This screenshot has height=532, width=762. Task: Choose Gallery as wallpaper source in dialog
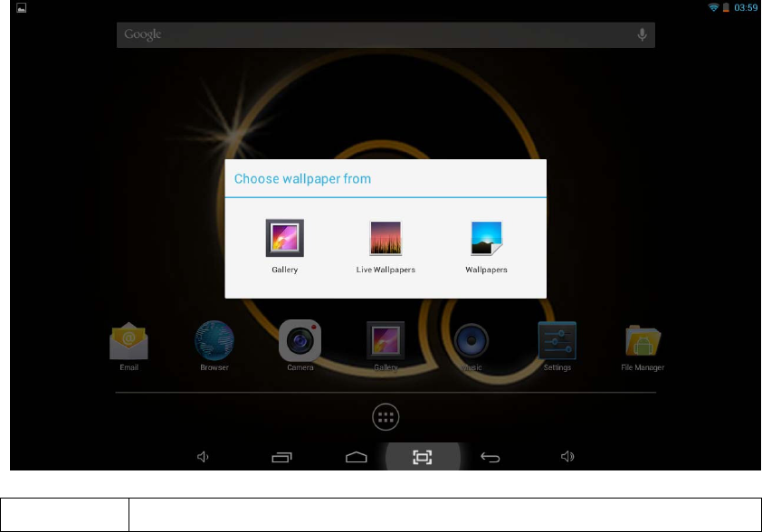point(285,246)
